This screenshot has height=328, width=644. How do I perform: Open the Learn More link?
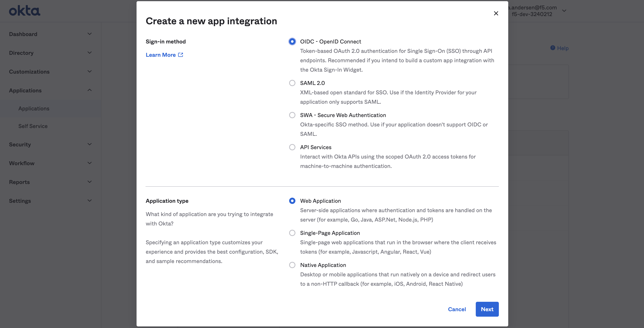pos(161,55)
